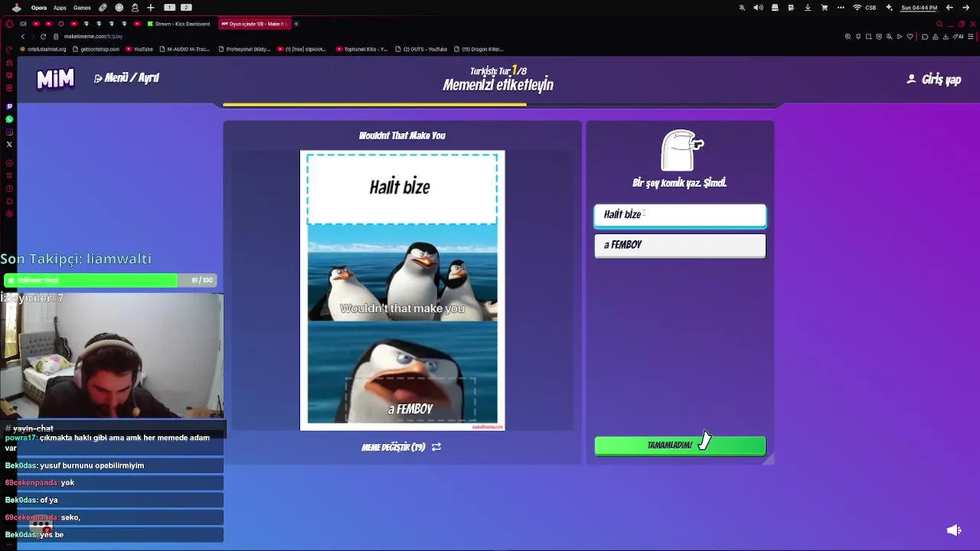The height and width of the screenshot is (551, 980).
Task: Open the Profesyonel Stüdy bookmark
Action: 244,49
